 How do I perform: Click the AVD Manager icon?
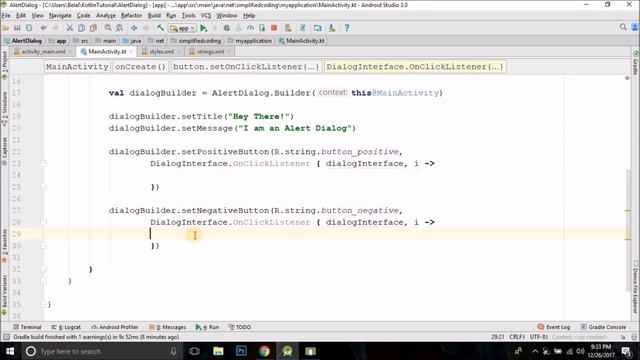(x=288, y=28)
